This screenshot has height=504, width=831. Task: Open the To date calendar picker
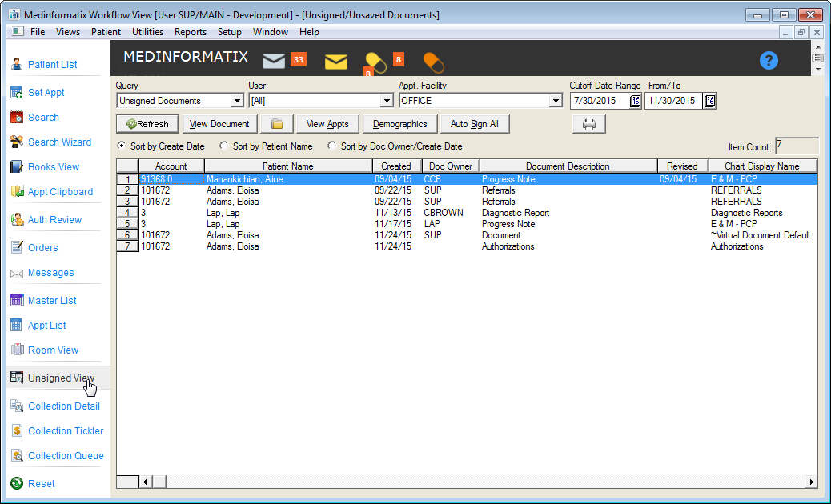click(709, 101)
